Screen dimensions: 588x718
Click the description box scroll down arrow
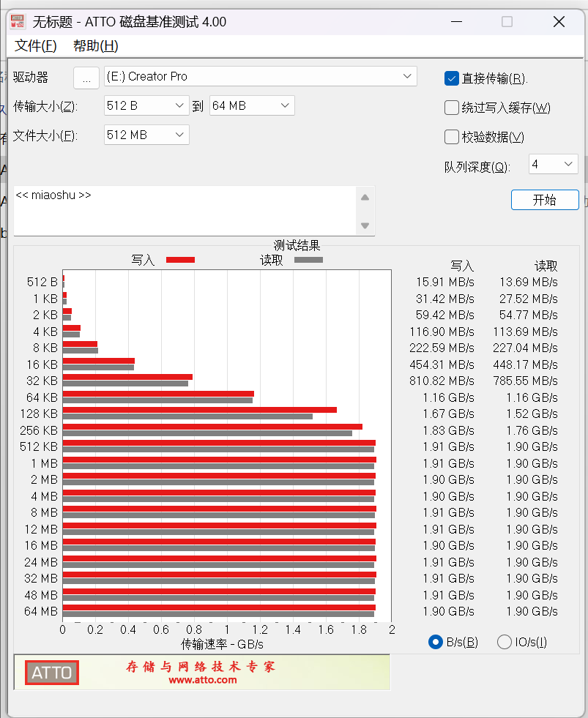[365, 225]
